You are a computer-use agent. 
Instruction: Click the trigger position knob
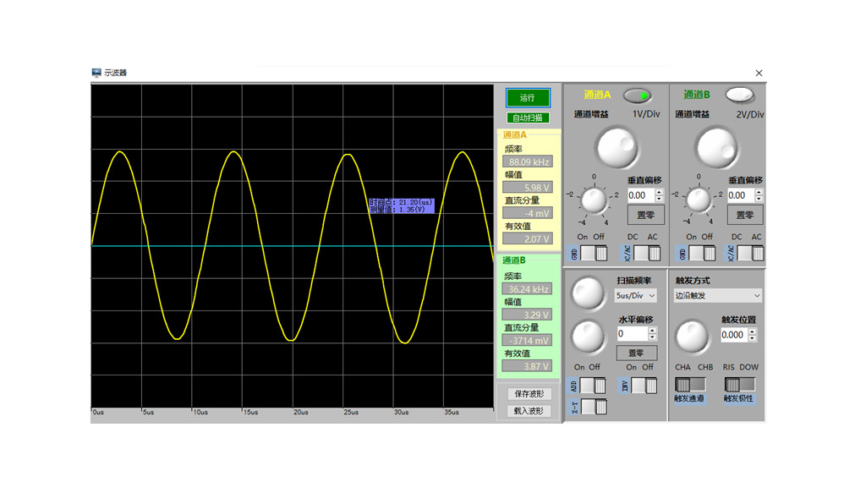(692, 336)
